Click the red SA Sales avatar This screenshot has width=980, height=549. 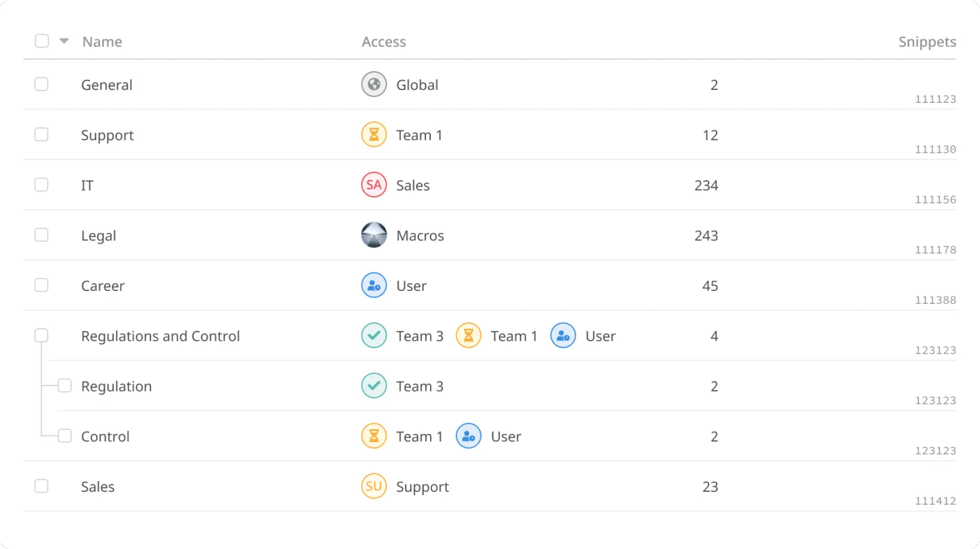(374, 185)
